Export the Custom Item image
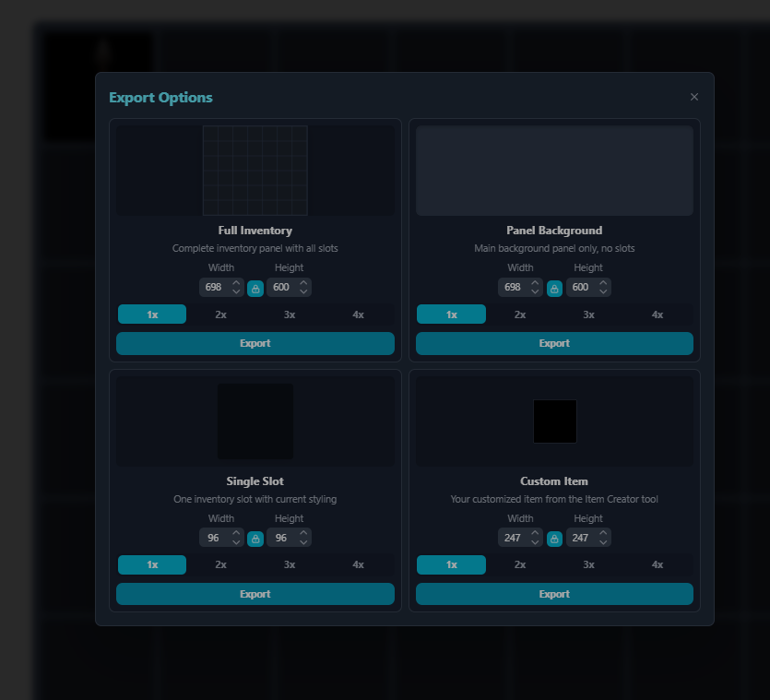 [x=554, y=594]
